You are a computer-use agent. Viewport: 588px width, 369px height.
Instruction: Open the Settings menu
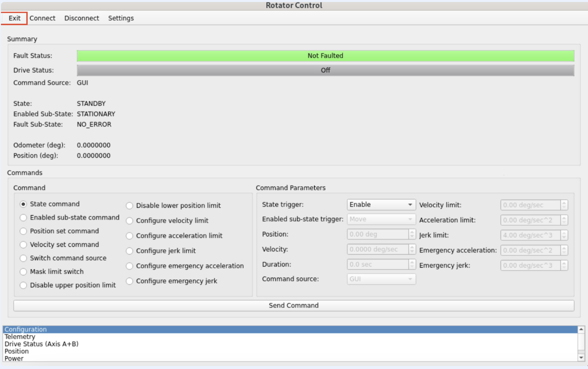click(x=121, y=18)
